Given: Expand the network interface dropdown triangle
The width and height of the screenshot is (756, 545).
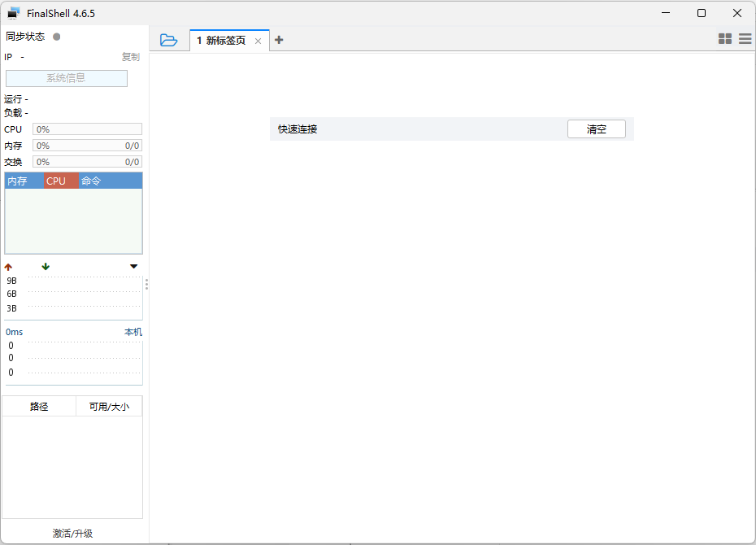Looking at the screenshot, I should 133,266.
